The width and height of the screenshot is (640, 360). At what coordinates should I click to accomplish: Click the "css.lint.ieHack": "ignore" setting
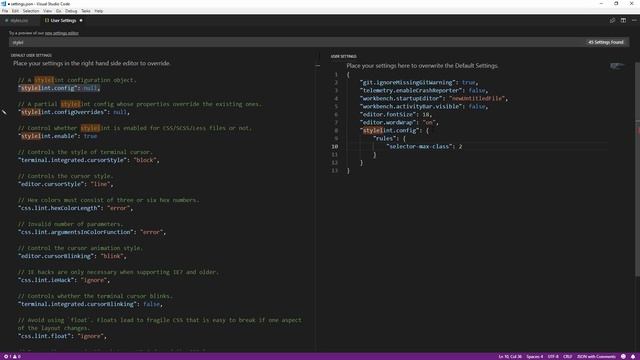[64, 280]
